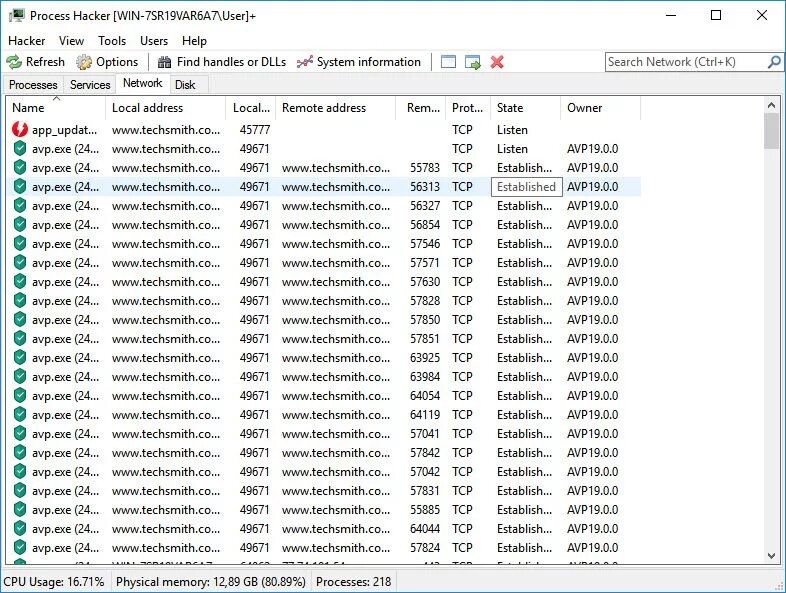Click the scrollbar up arrow
Image resolution: width=786 pixels, height=593 pixels.
tap(771, 105)
